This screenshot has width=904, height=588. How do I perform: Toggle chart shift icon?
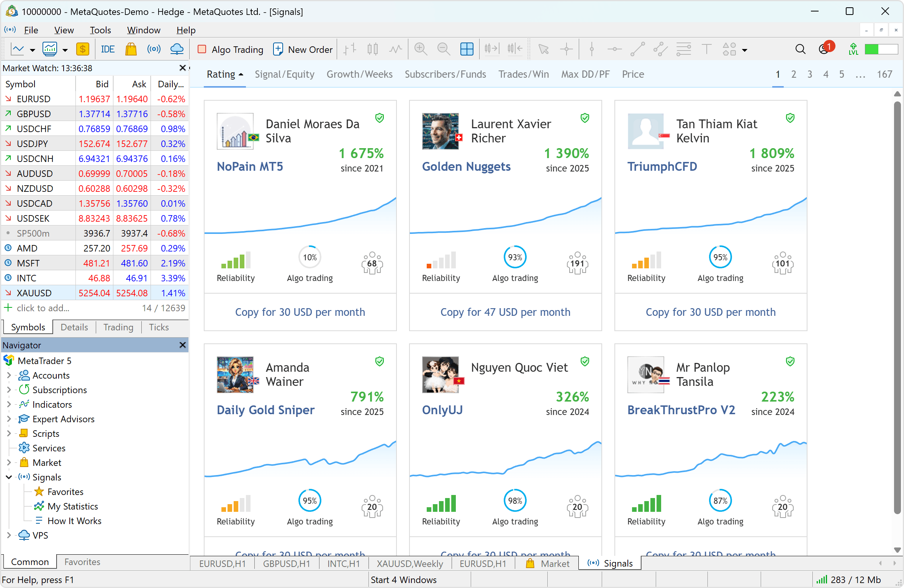(x=515, y=49)
